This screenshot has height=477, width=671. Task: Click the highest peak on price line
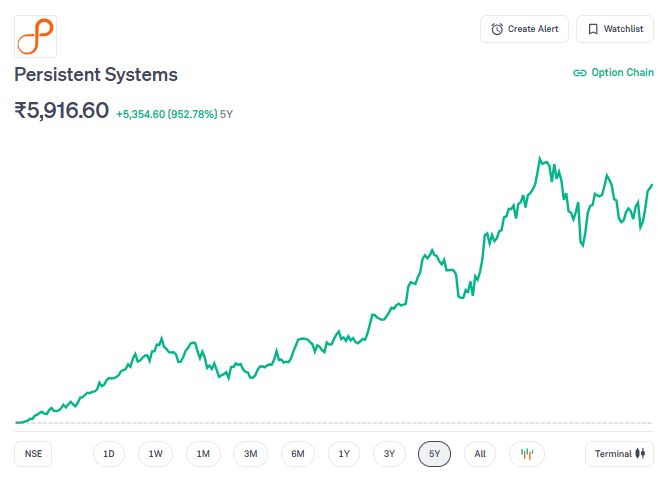pos(540,158)
